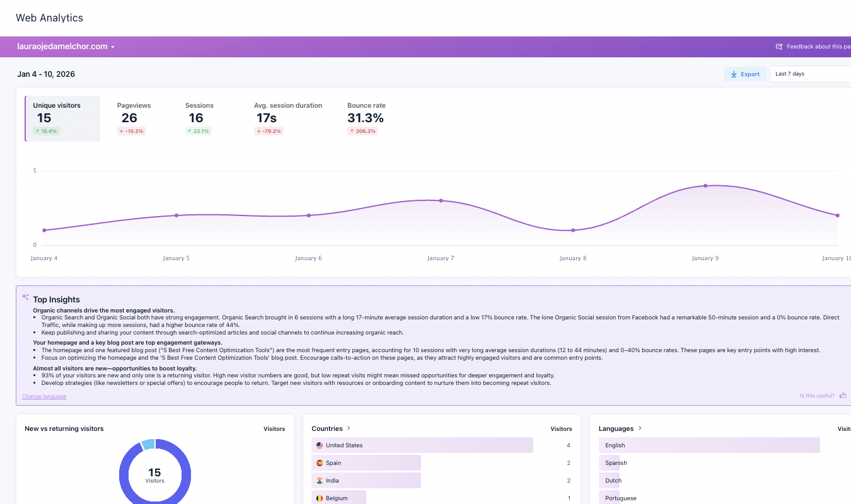Click the January 9 peak data point on the chart
The image size is (851, 504).
pos(705,186)
